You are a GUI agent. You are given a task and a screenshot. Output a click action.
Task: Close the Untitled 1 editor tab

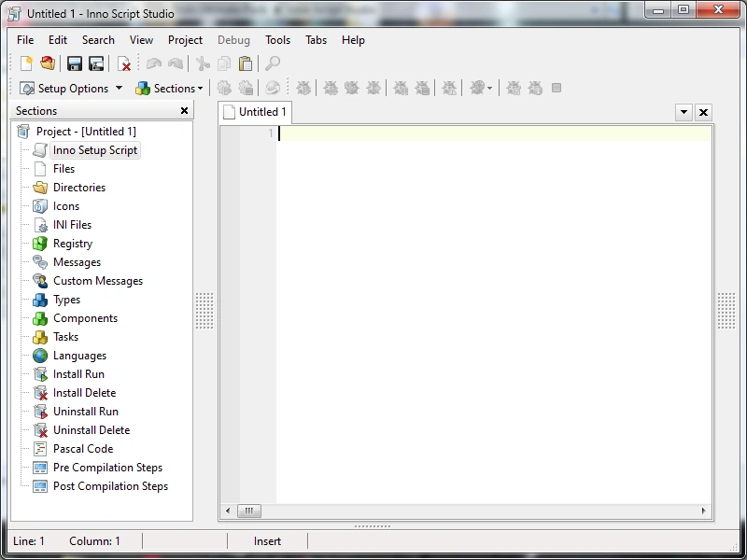pos(703,112)
